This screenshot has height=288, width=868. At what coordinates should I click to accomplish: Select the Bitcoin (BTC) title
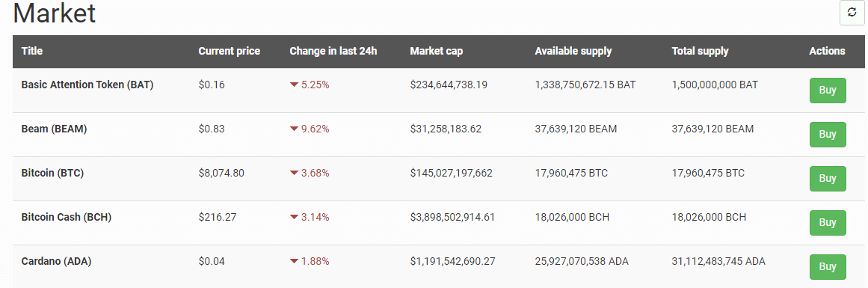tap(52, 174)
